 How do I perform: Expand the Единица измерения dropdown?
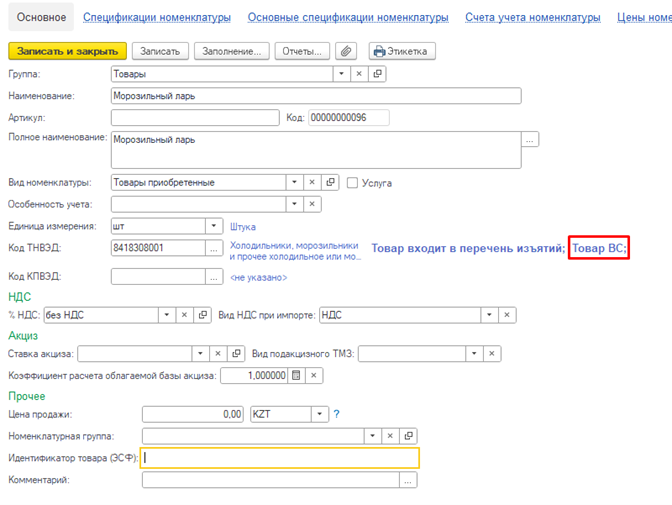pyautogui.click(x=213, y=226)
